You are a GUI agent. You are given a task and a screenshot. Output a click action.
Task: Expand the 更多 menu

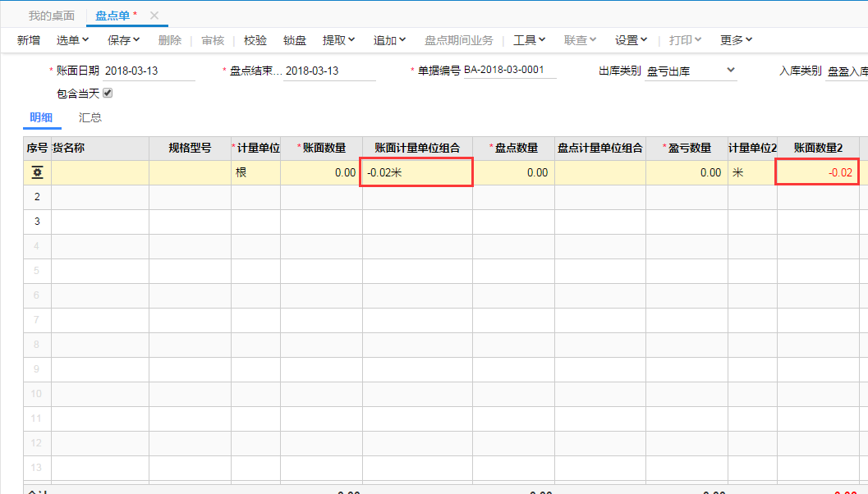click(x=737, y=40)
